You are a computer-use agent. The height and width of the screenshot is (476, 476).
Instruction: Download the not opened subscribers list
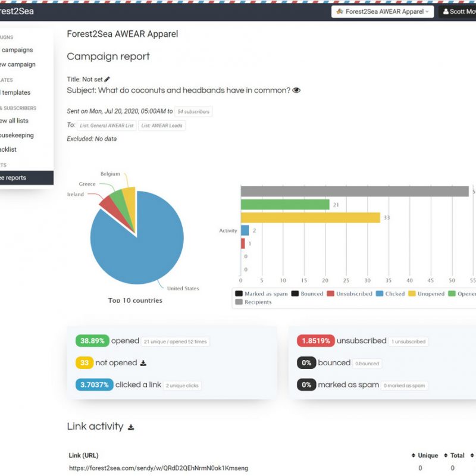[x=143, y=363]
